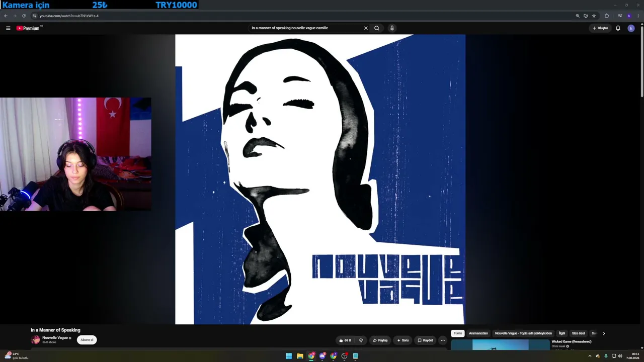Open the Soru ask button
The image size is (644, 362).
402,340
